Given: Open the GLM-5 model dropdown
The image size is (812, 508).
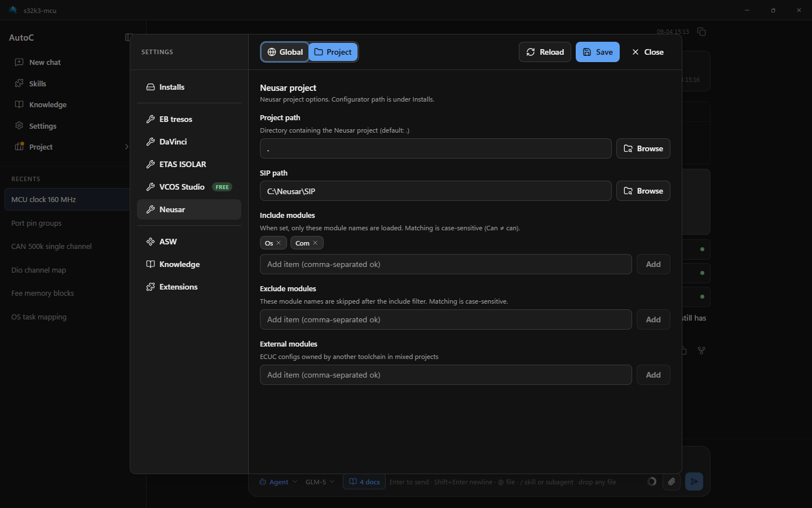Looking at the screenshot, I should coord(320,482).
